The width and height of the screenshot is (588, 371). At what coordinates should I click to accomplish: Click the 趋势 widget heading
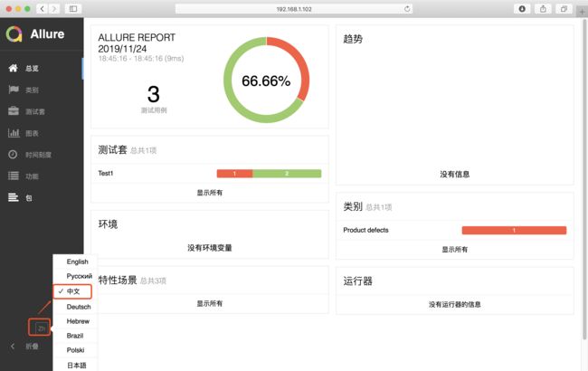pos(353,39)
